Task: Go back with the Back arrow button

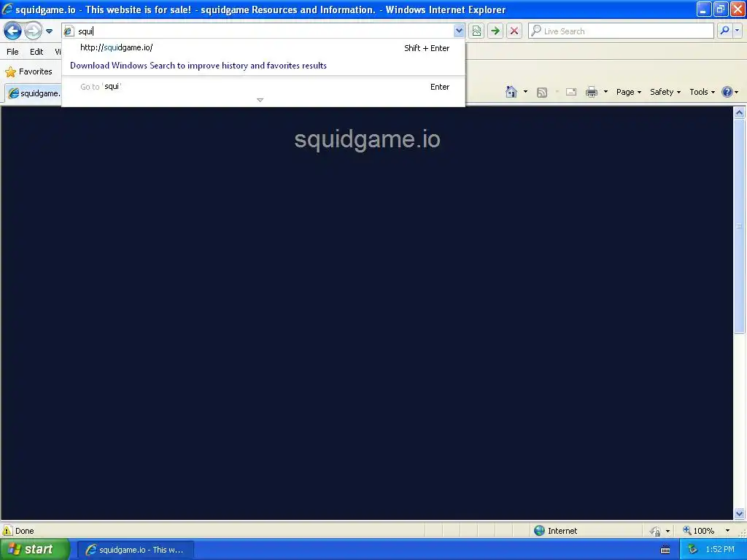Action: [x=13, y=31]
